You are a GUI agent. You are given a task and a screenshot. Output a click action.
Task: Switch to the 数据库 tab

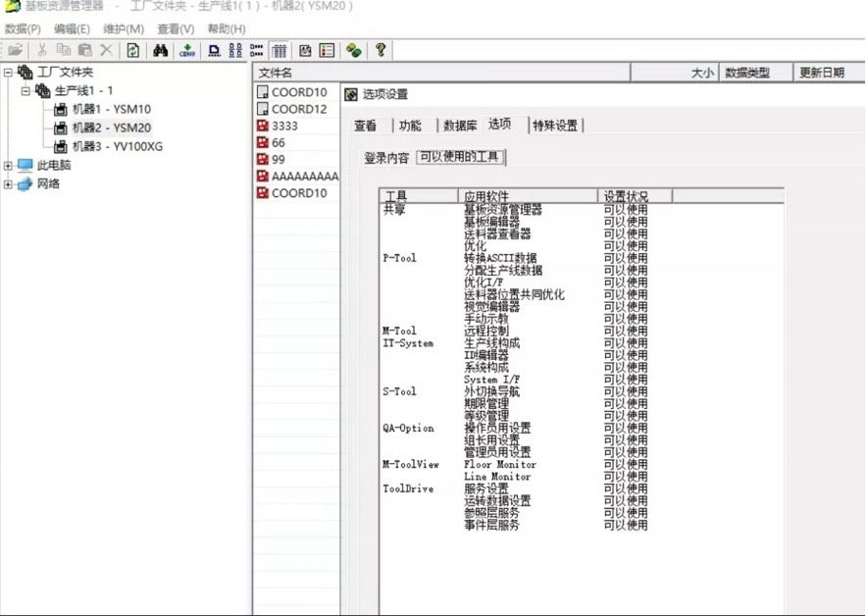click(x=460, y=126)
